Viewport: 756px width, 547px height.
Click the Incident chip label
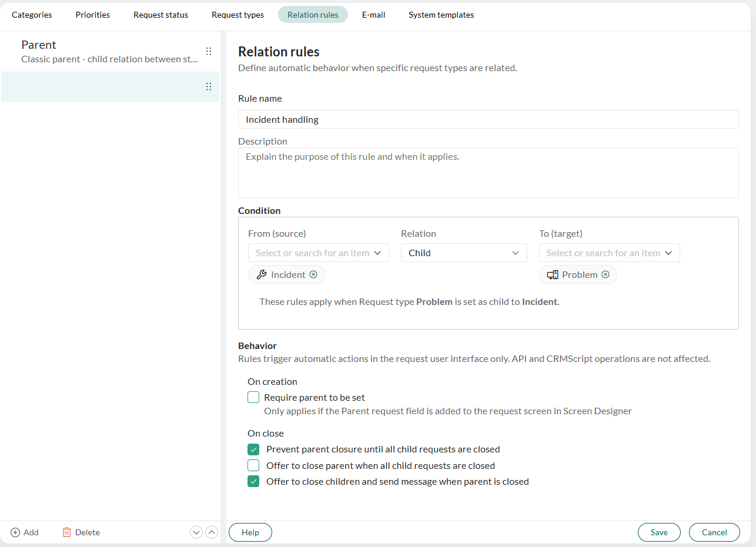(x=288, y=274)
